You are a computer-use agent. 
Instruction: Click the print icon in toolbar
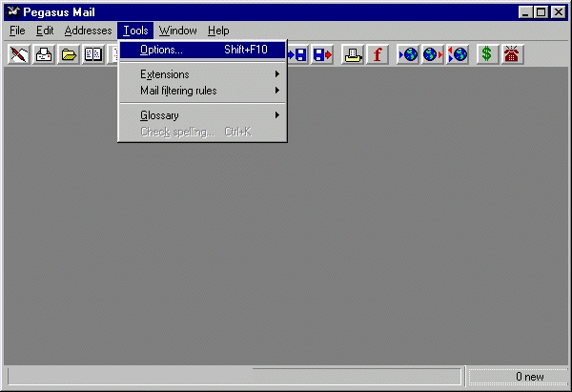point(353,54)
